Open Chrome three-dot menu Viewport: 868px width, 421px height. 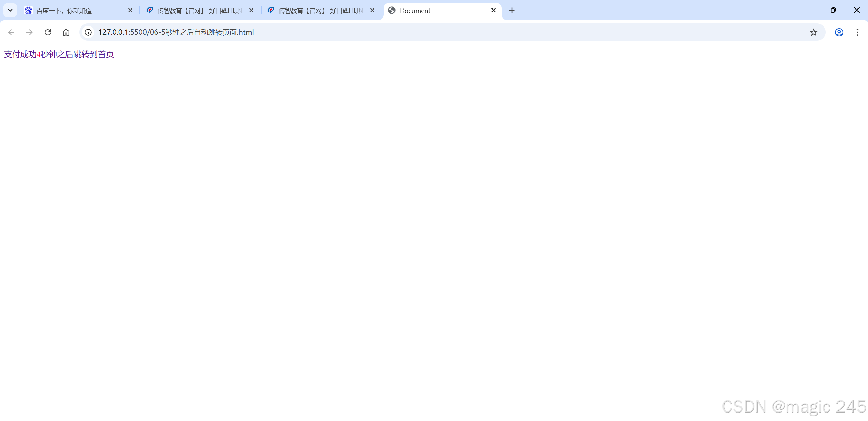(x=857, y=32)
